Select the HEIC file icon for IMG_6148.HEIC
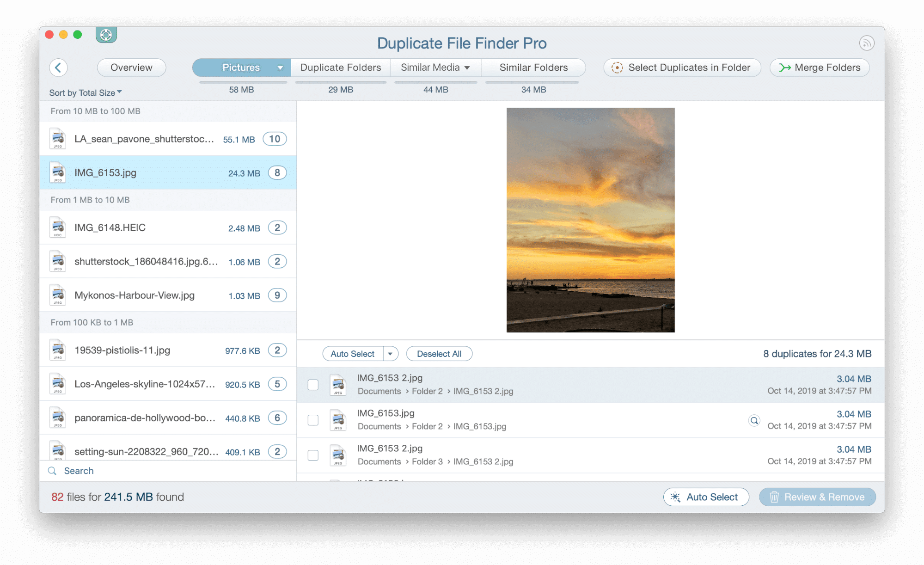This screenshot has width=924, height=565. click(57, 227)
